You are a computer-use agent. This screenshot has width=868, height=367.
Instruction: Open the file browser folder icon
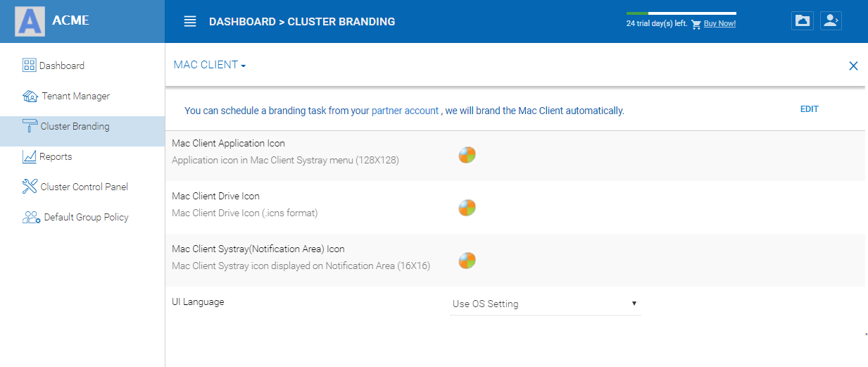[802, 20]
